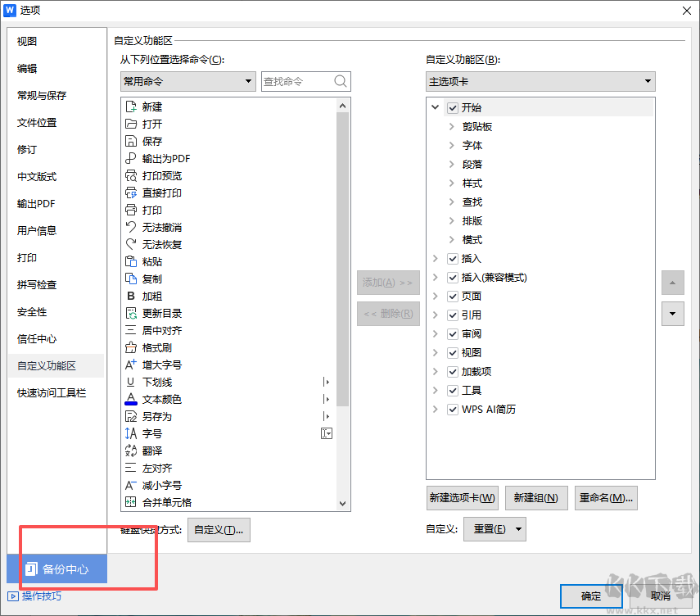
Task: Toggle the 视图 tab checkbox
Action: pyautogui.click(x=453, y=353)
